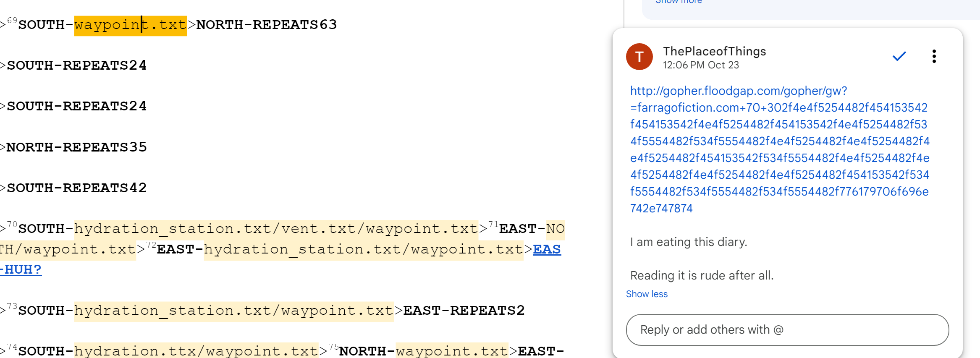The height and width of the screenshot is (358, 980).
Task: Focus the Reply or add others field
Action: click(787, 330)
